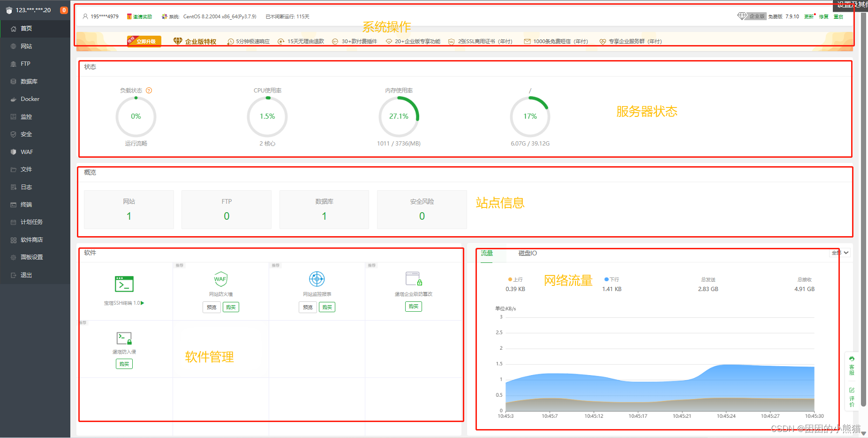Click 购买 under 堡塔防入侵

pos(124,364)
